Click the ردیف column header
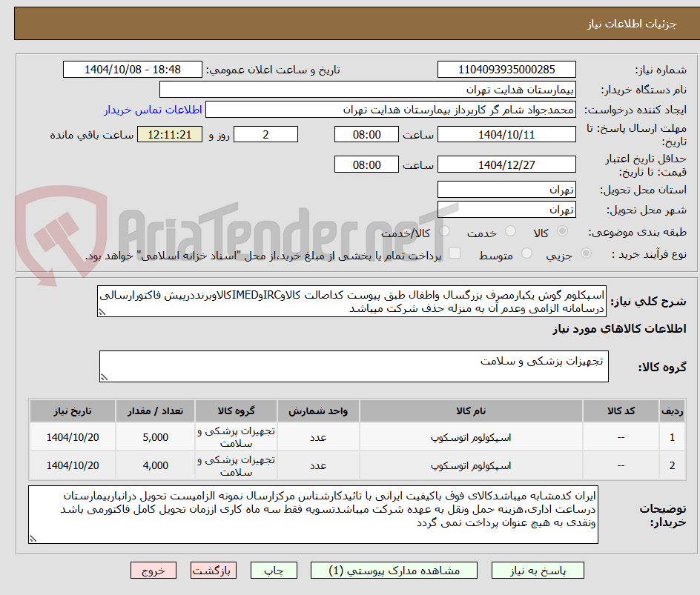The height and width of the screenshot is (595, 700). (x=672, y=410)
